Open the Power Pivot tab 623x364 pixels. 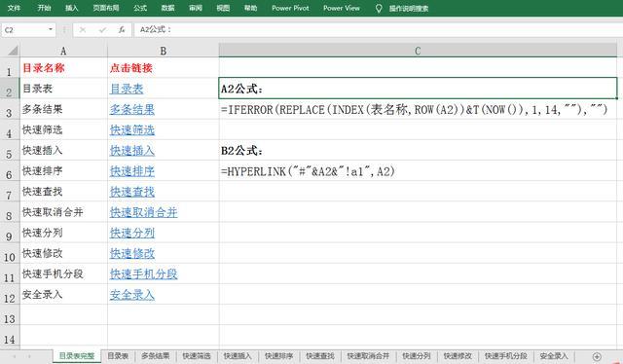tap(290, 8)
